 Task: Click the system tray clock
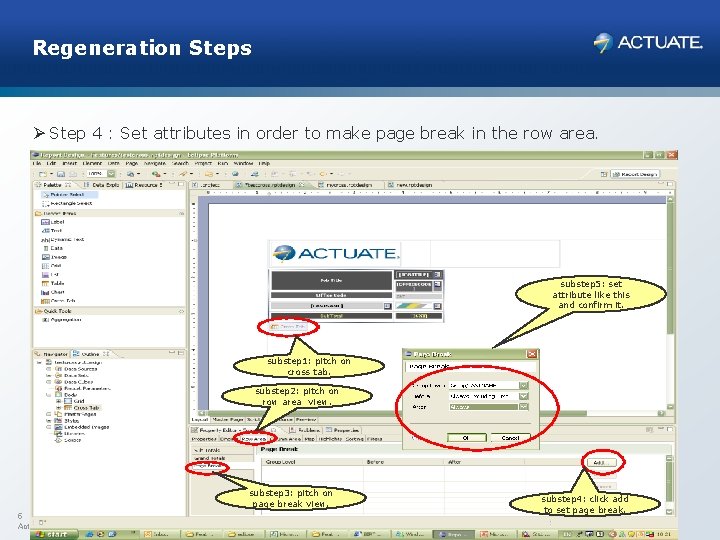(663, 534)
